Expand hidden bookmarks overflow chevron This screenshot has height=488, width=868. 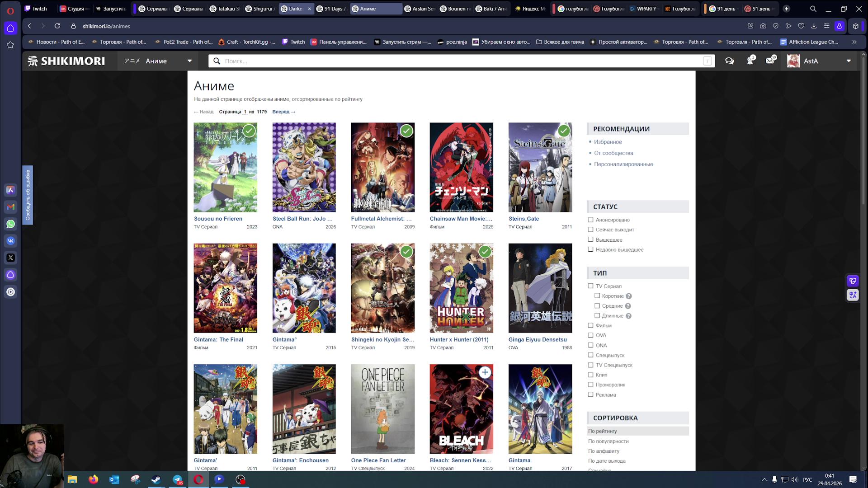pos(854,42)
